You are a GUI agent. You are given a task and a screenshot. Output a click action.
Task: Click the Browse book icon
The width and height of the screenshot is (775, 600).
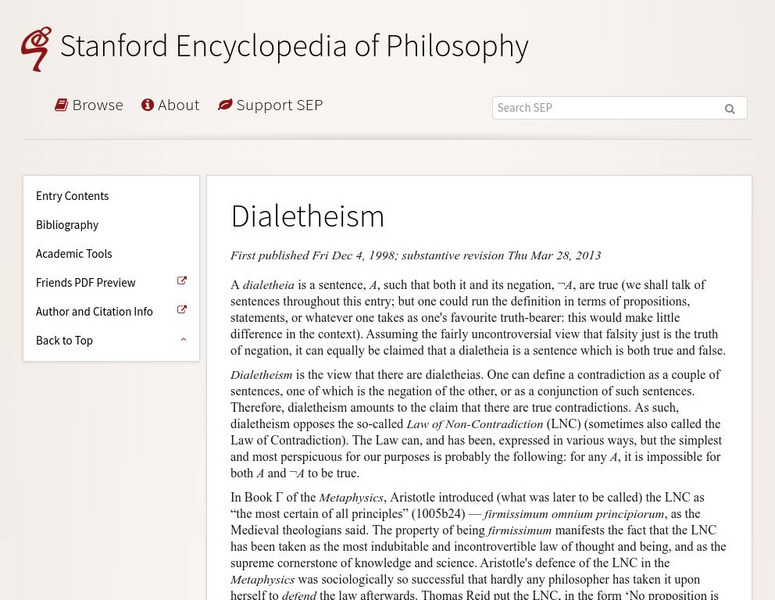(61, 105)
